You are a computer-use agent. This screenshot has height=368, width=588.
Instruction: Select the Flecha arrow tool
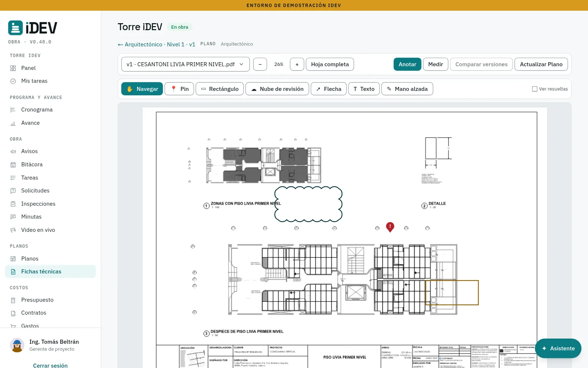pyautogui.click(x=329, y=89)
